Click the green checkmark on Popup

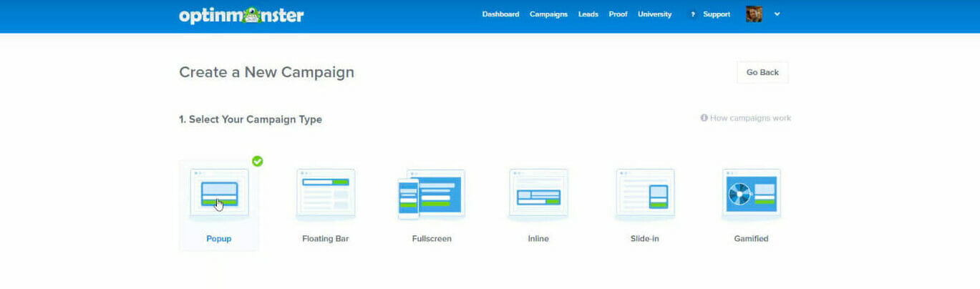257,161
